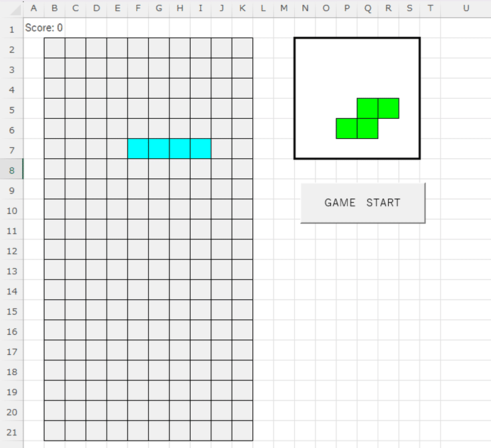Viewport: 491px width, 448px height.
Task: Select column header T
Action: [430, 9]
